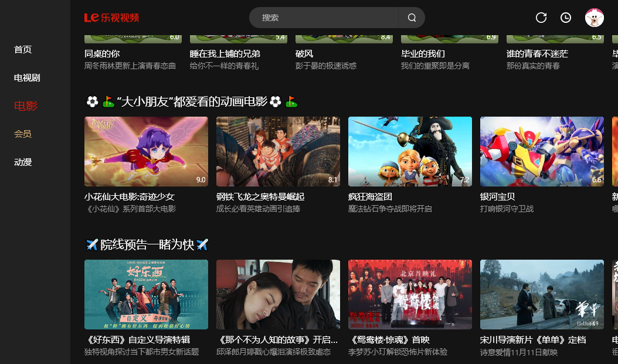Click subtitle 邱泽郎月婷戳心爆泪演绎极致虐恋
Viewport: 618px width, 364px height.
(274, 352)
